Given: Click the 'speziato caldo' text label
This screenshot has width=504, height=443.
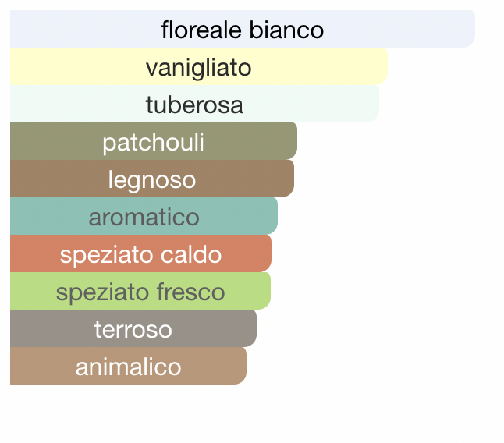Looking at the screenshot, I should pyautogui.click(x=140, y=255).
